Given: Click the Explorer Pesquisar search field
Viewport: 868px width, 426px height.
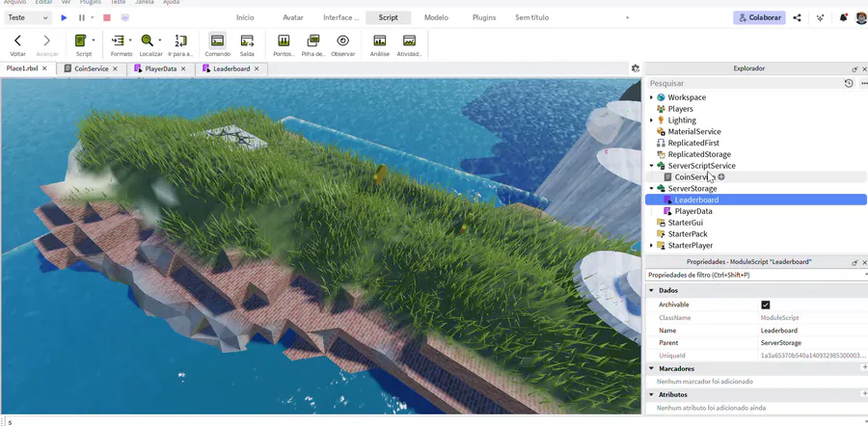Looking at the screenshot, I should pyautogui.click(x=743, y=84).
